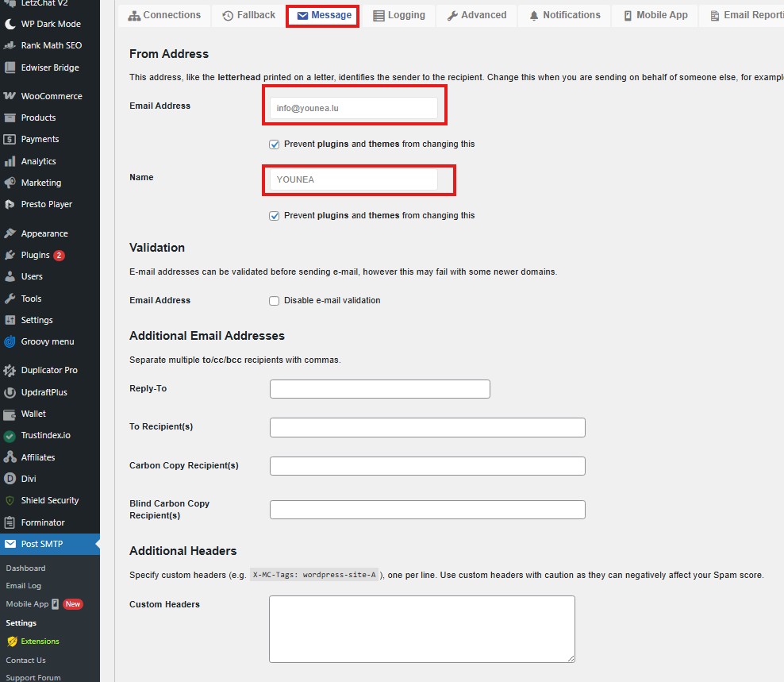Go to the Mobile App tab
This screenshot has height=682, width=784.
655,15
